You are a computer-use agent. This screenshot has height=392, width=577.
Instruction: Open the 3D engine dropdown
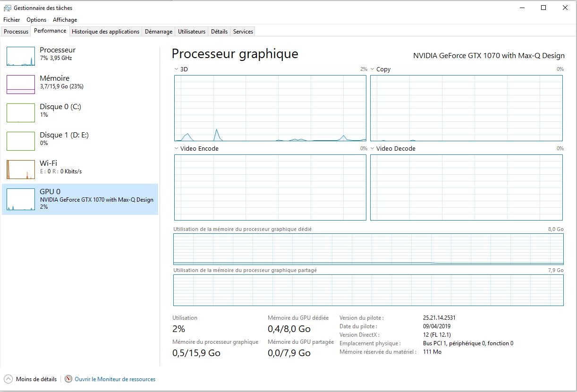pyautogui.click(x=177, y=69)
